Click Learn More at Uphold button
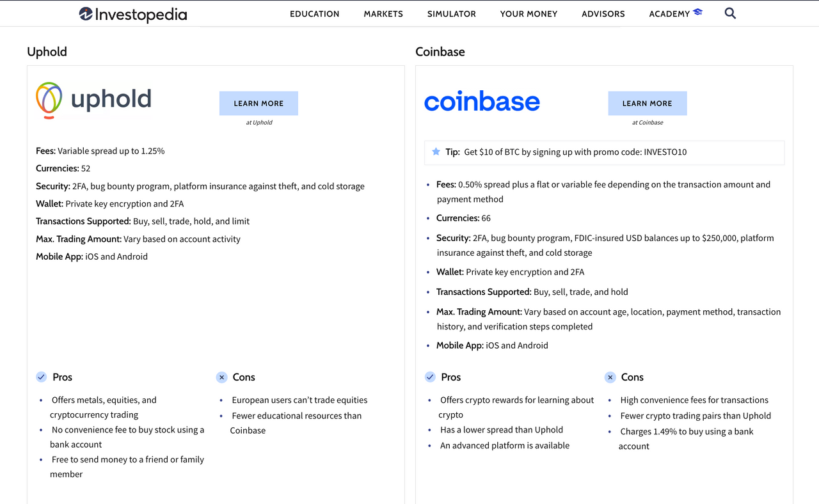The image size is (819, 504). click(x=258, y=103)
